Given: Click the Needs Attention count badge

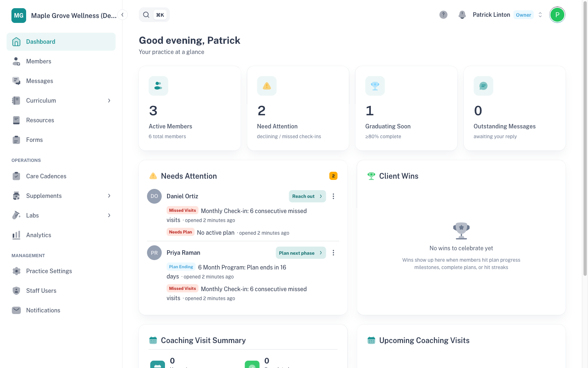Looking at the screenshot, I should pyautogui.click(x=333, y=176).
